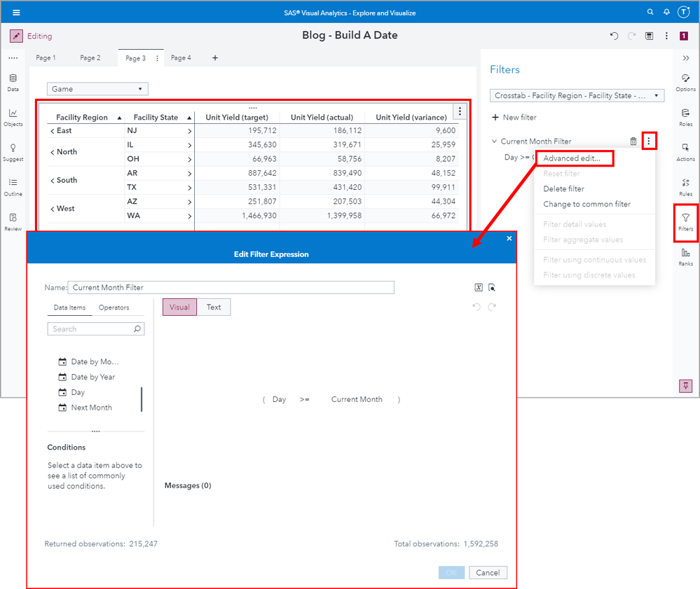Screen dimensions: 700x589
Task: Click the preview result icon
Action: click(491, 287)
